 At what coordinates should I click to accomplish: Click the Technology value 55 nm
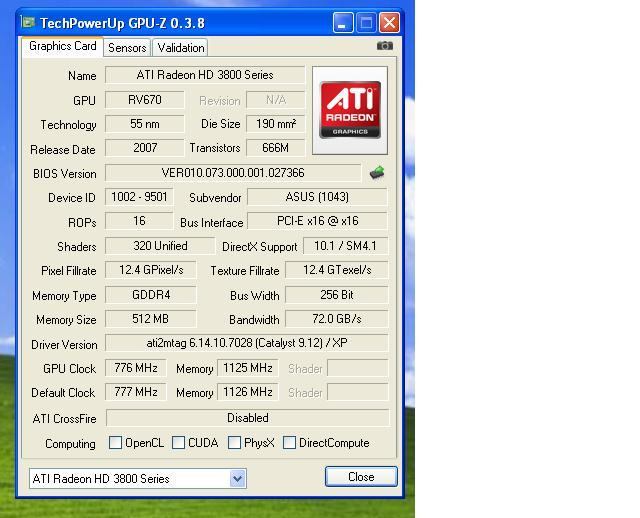coord(144,124)
